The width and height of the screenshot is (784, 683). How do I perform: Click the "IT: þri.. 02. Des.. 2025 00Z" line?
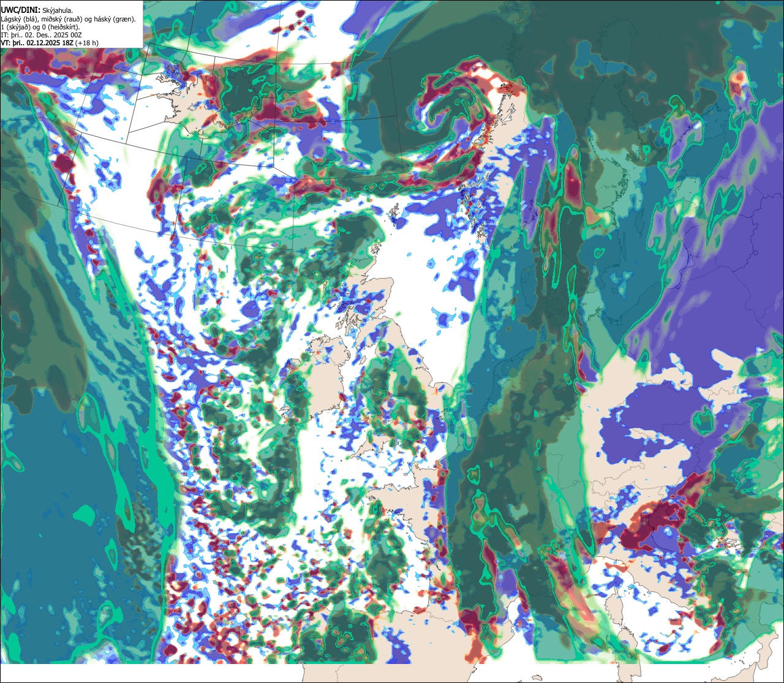click(42, 35)
